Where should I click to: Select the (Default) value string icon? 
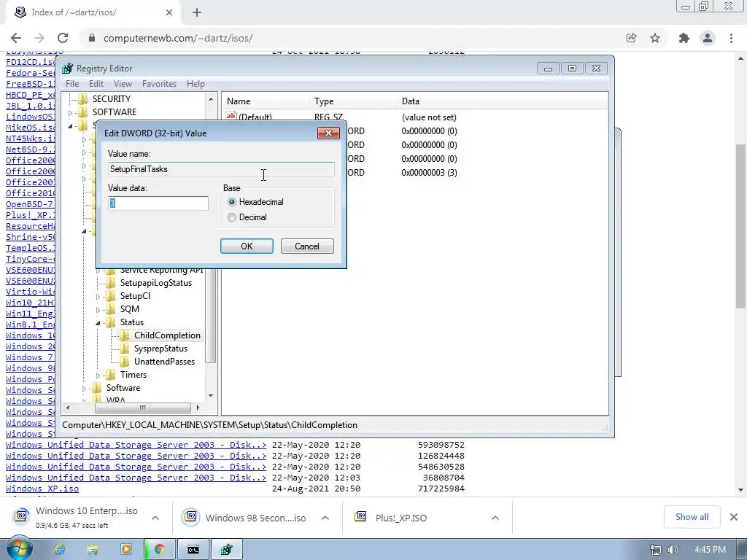[x=231, y=116]
